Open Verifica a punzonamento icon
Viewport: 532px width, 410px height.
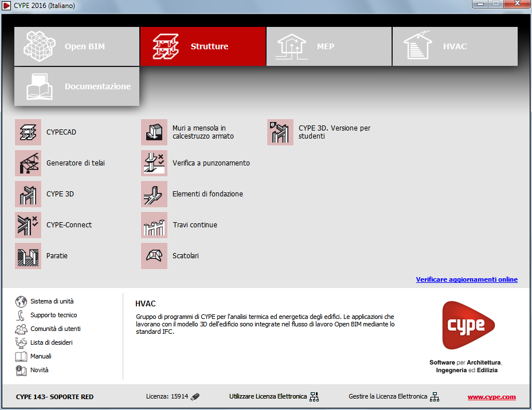154,163
